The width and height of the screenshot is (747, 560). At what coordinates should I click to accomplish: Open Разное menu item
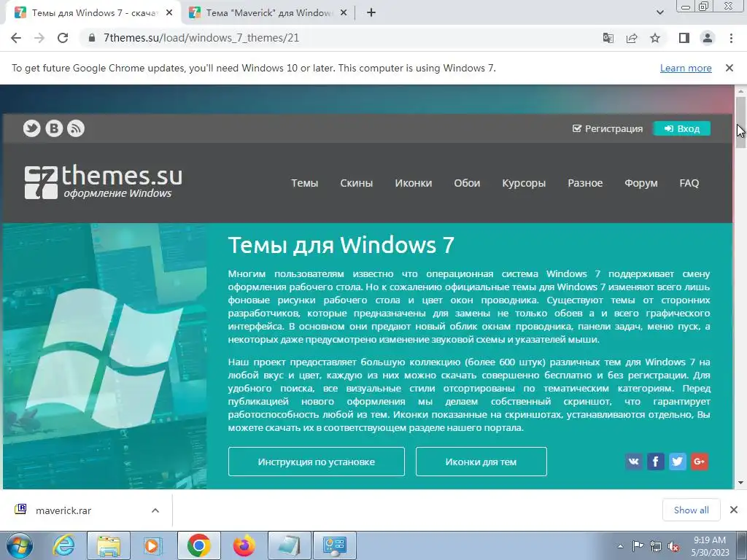point(585,183)
